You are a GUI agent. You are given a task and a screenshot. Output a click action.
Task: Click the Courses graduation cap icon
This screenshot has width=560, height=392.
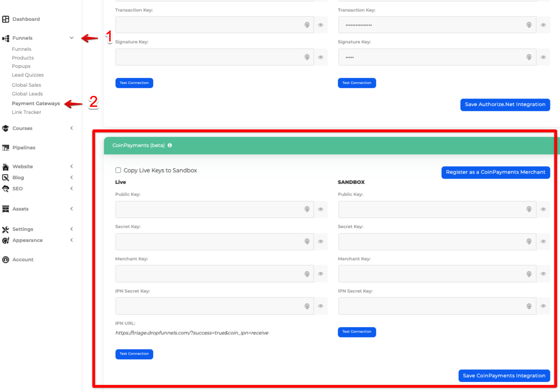point(6,129)
